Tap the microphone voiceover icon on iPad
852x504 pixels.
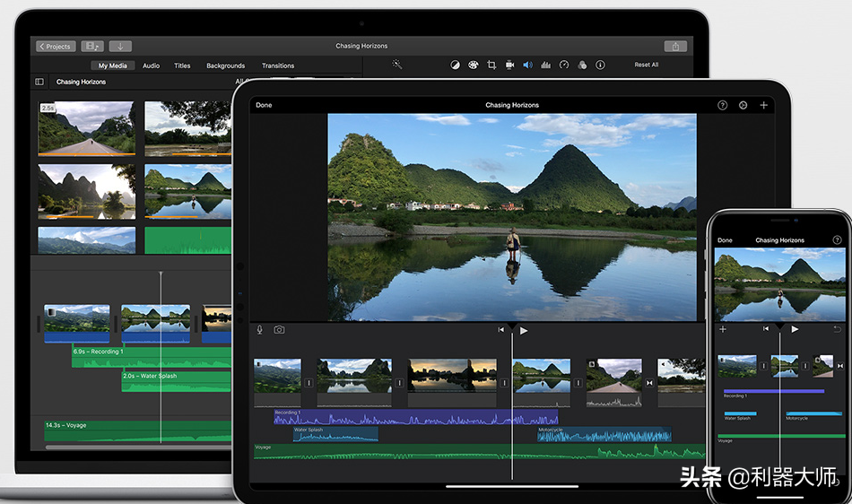[260, 330]
